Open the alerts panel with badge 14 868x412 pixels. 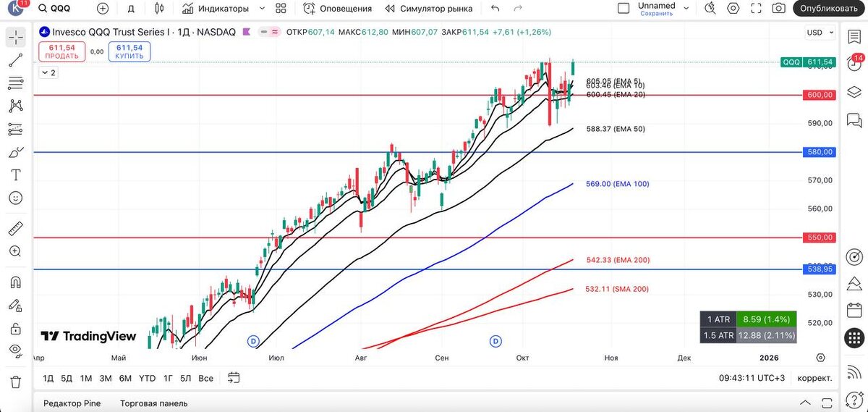pos(854,63)
